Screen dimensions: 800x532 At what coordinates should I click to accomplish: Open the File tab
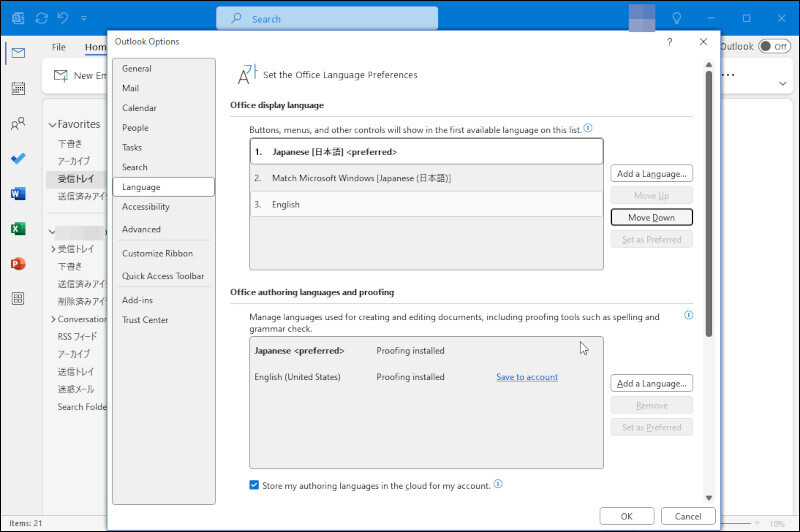(59, 47)
